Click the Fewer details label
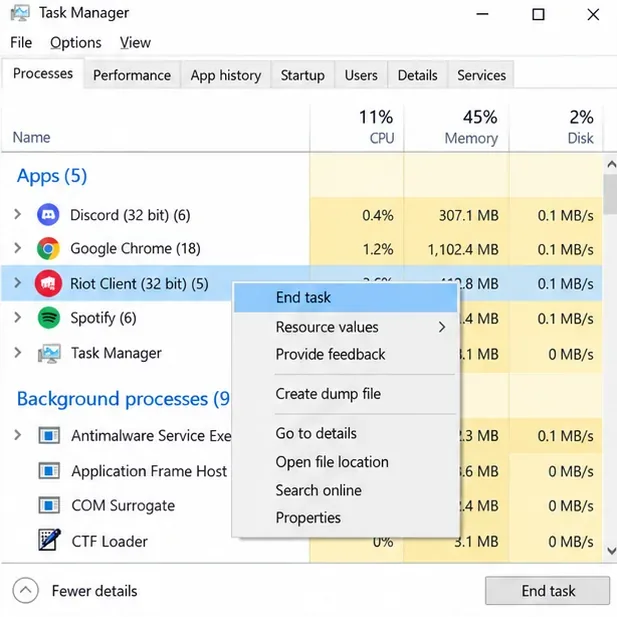The height and width of the screenshot is (617, 617). tap(94, 591)
